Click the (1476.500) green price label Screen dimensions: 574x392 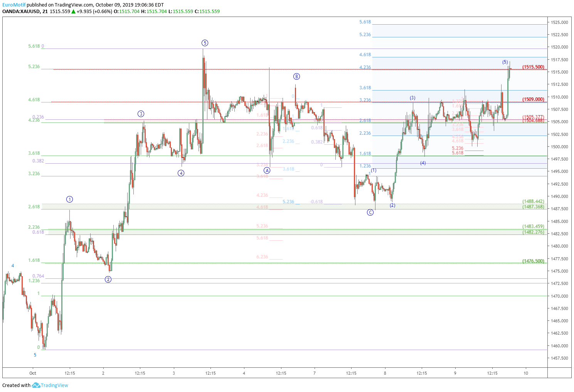tap(534, 261)
